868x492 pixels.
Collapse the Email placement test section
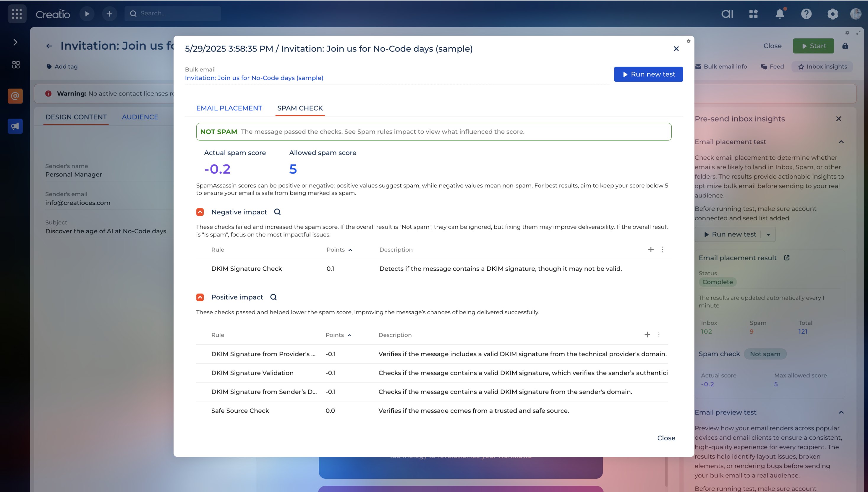pos(841,142)
